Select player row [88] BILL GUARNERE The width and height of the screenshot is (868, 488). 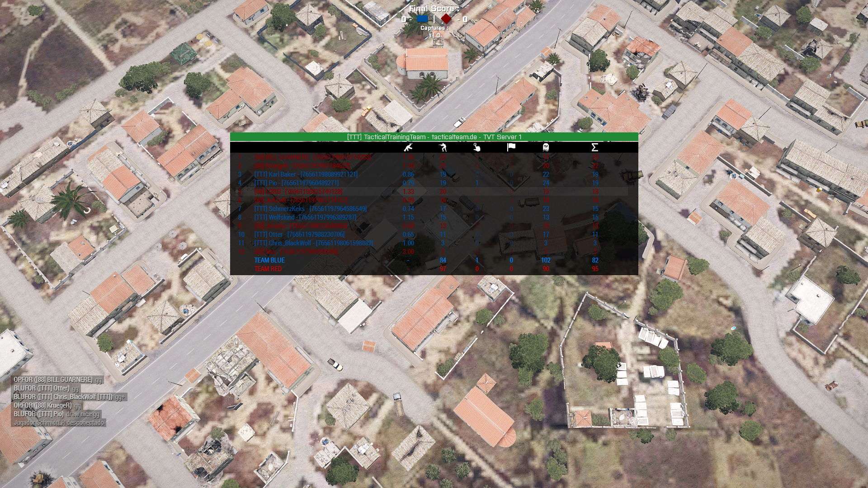tap(434, 157)
